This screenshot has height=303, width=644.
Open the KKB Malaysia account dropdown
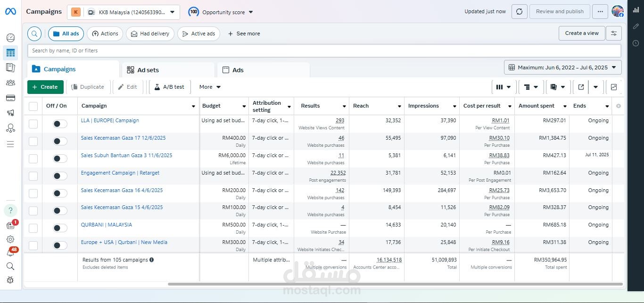[x=124, y=12]
